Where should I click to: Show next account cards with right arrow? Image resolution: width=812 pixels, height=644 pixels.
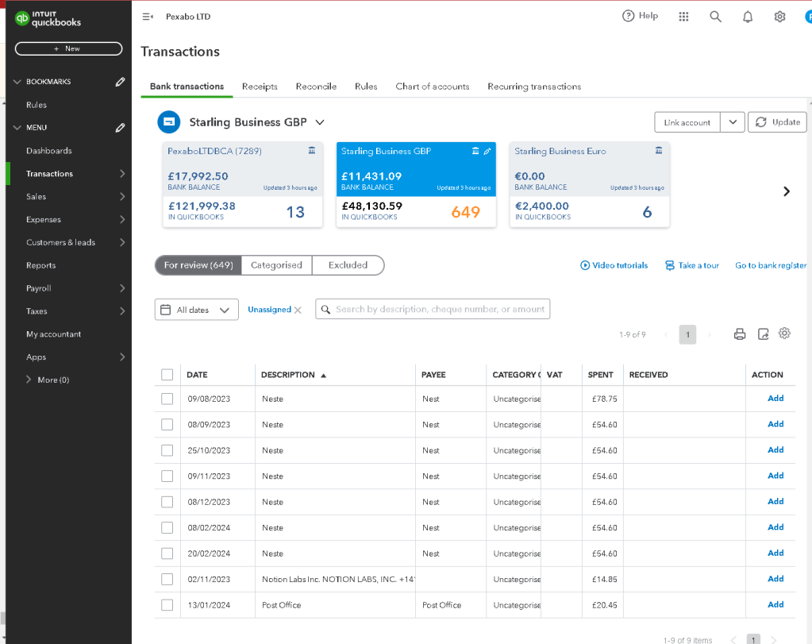pyautogui.click(x=787, y=191)
